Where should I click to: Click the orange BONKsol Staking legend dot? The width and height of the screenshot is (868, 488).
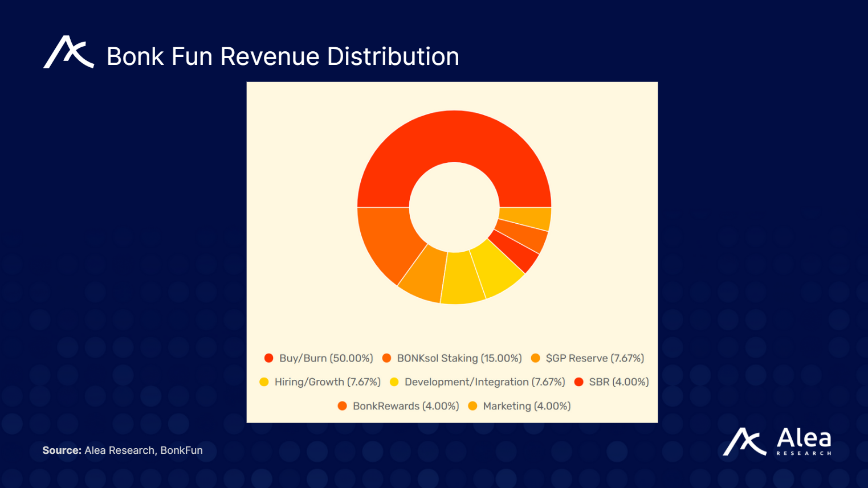[388, 358]
